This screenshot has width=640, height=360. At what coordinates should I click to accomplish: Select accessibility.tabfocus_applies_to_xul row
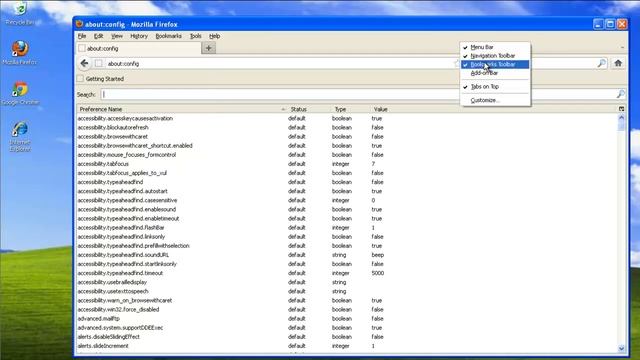[x=347, y=173]
